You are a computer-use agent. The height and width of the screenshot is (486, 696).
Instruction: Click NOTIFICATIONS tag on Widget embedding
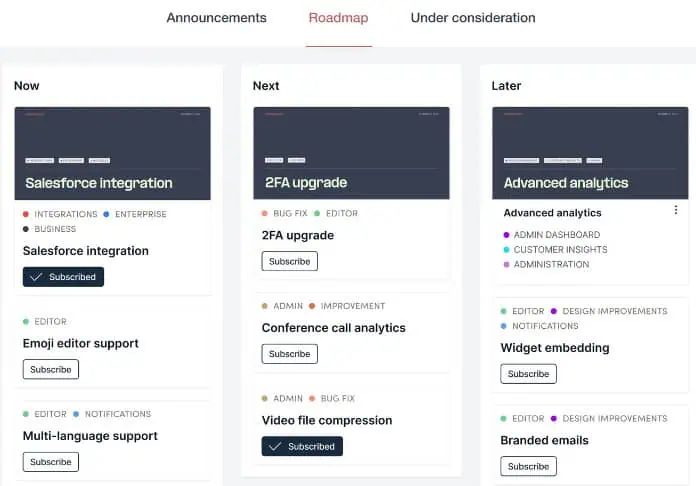pos(540,326)
